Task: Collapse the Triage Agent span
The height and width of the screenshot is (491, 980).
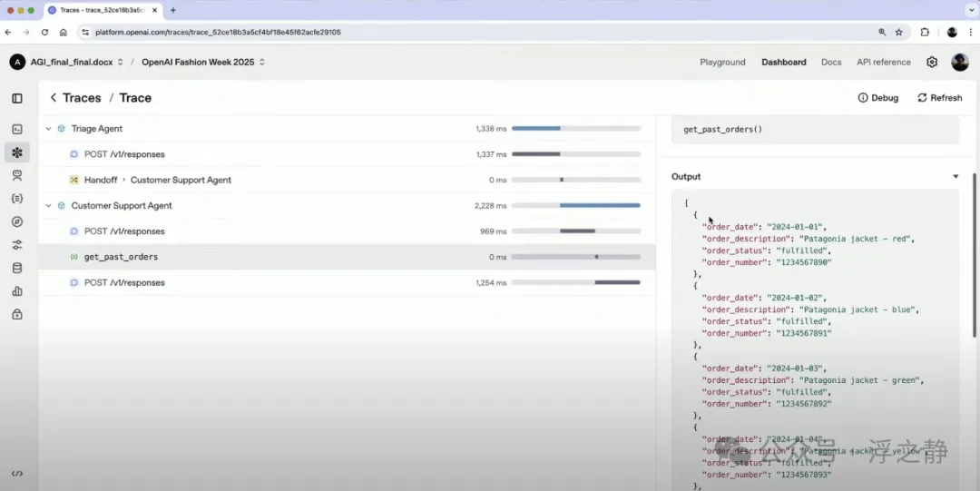Action: point(48,128)
